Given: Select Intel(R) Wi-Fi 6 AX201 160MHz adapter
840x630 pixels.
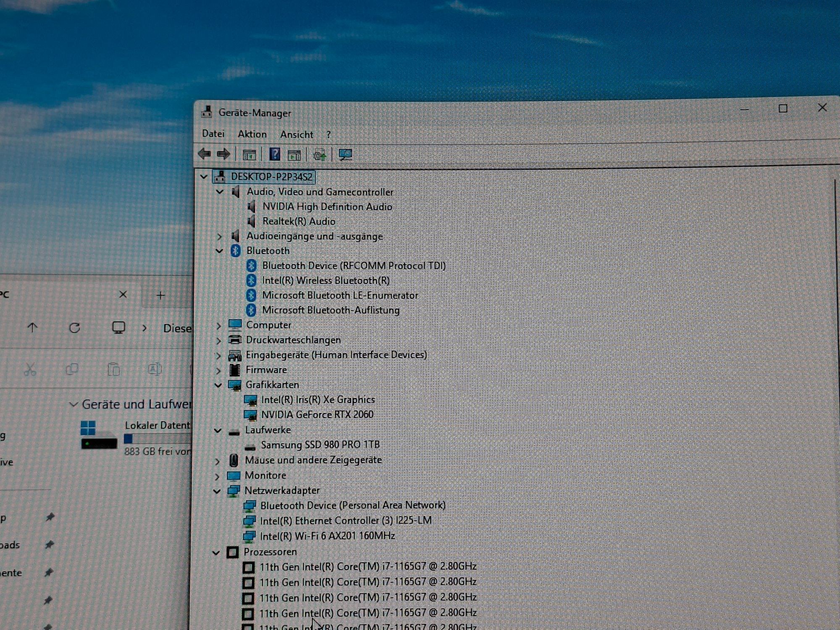Looking at the screenshot, I should coord(327,536).
